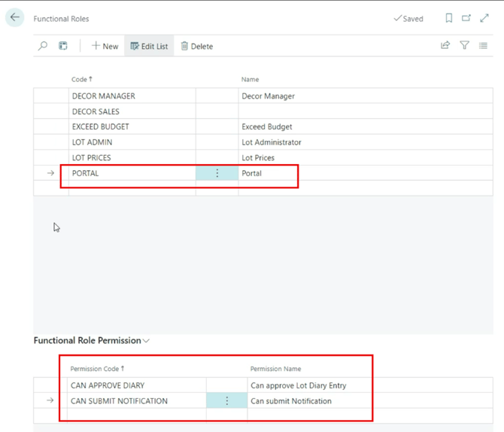Click the empty DECOR SALES name cell
Image resolution: width=504 pixels, height=432 pixels.
click(x=366, y=111)
